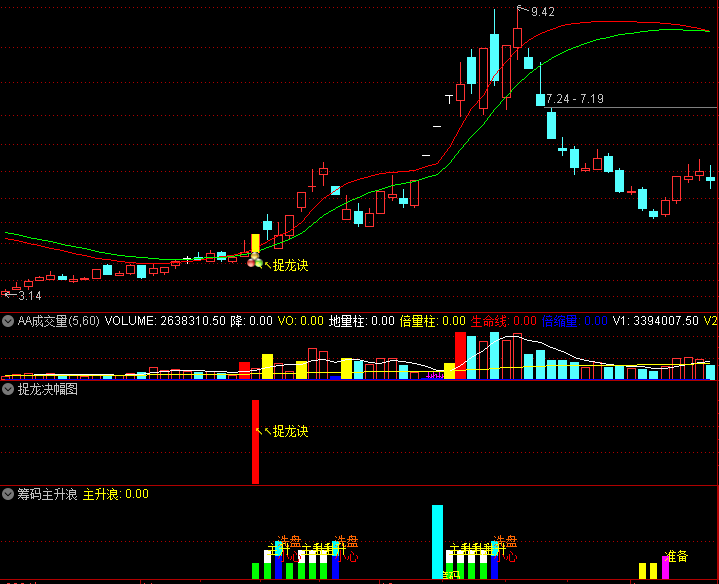
Task: Click the yellow signal candle on price chart
Action: click(x=255, y=243)
